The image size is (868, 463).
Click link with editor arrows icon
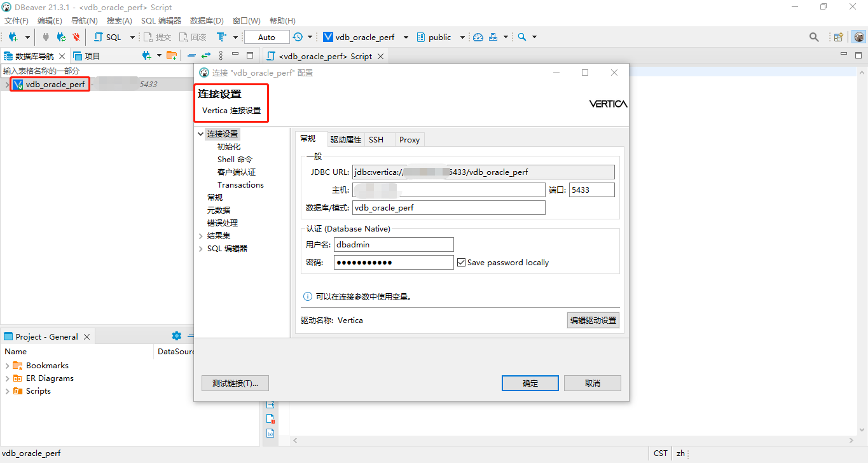(206, 55)
